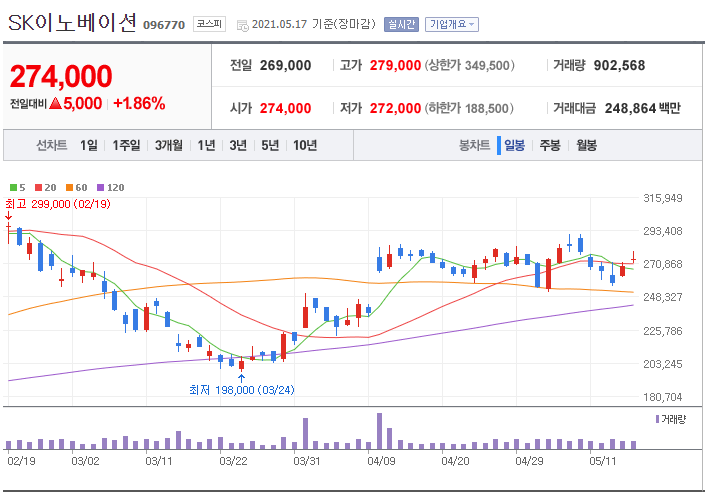Click the 고가 value 279,000

point(395,66)
